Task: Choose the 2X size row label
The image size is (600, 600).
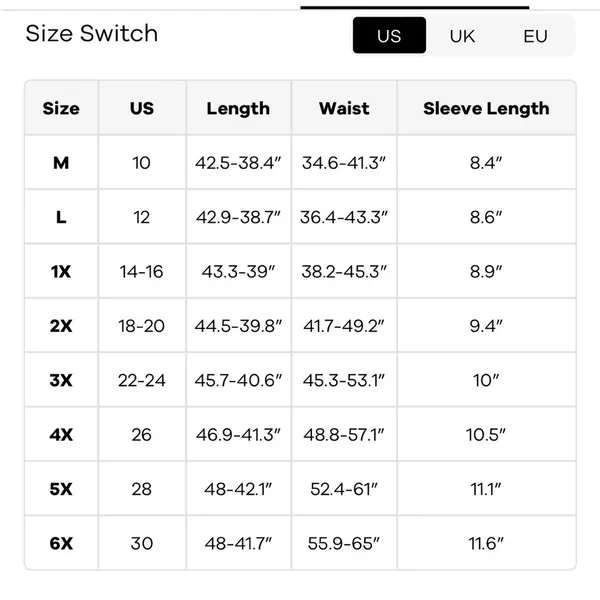Action: (61, 326)
